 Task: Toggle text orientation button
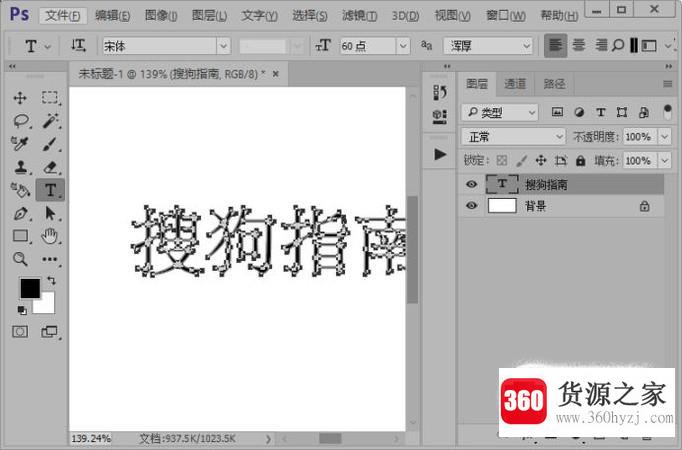tap(79, 45)
